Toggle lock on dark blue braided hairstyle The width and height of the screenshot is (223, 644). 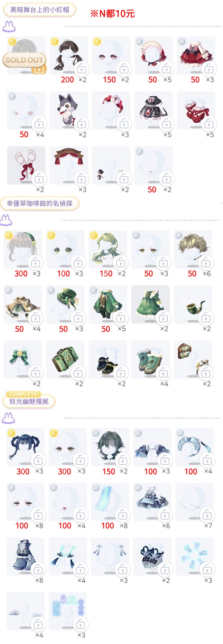coord(38,461)
